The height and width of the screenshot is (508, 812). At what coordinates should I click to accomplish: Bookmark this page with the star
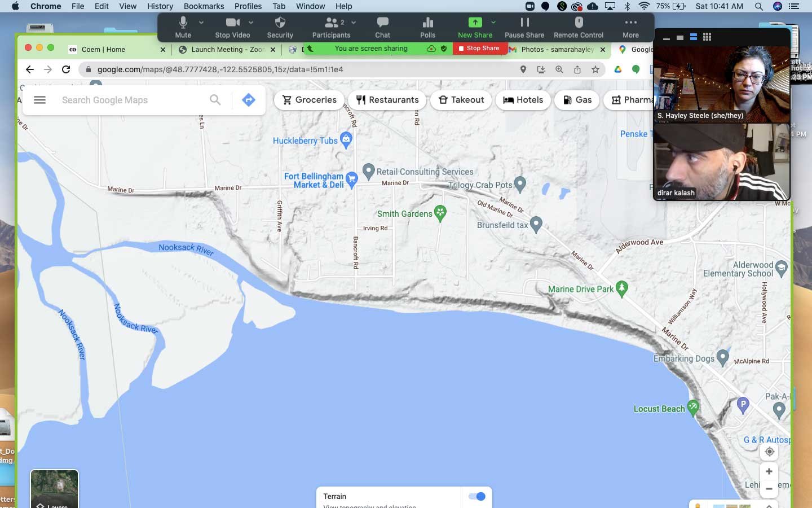click(595, 69)
